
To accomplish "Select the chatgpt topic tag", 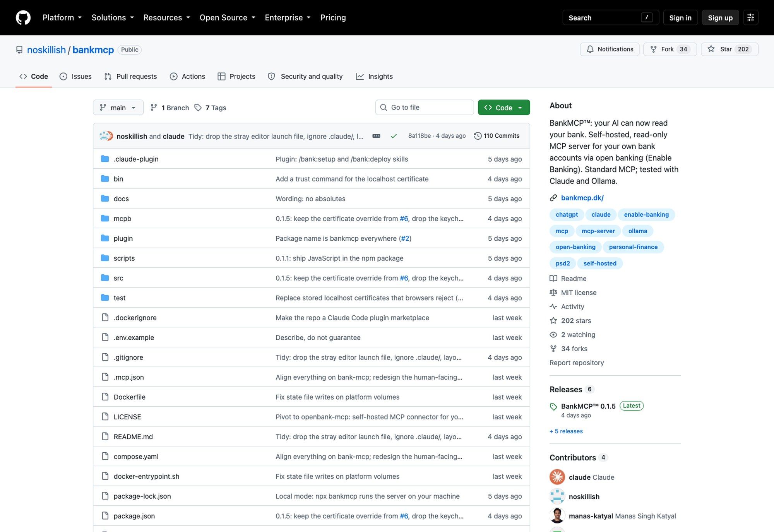I will (567, 215).
